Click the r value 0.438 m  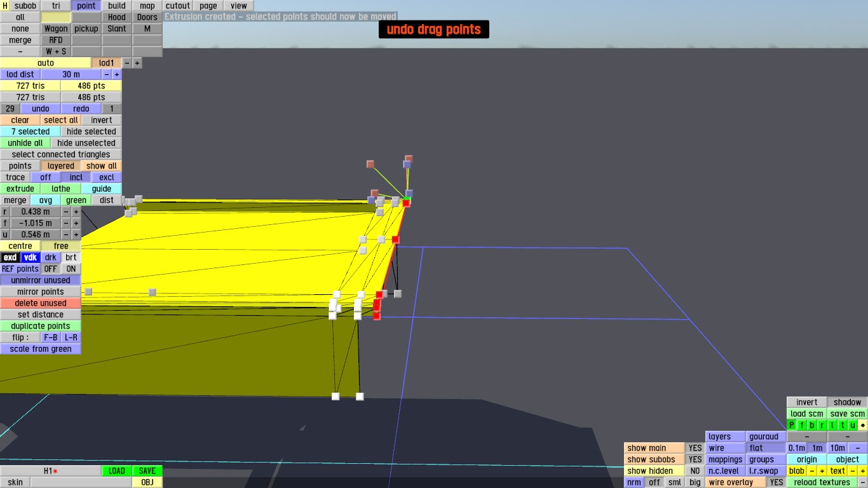click(36, 212)
